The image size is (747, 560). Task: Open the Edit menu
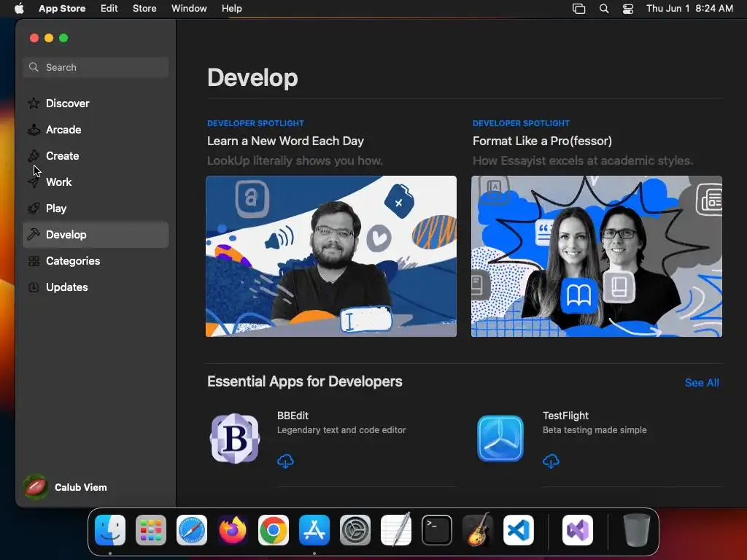[109, 9]
